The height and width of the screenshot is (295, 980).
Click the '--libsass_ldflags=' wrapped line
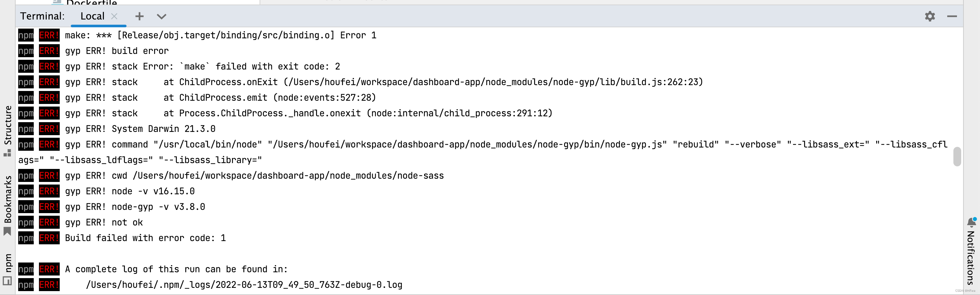tap(140, 160)
